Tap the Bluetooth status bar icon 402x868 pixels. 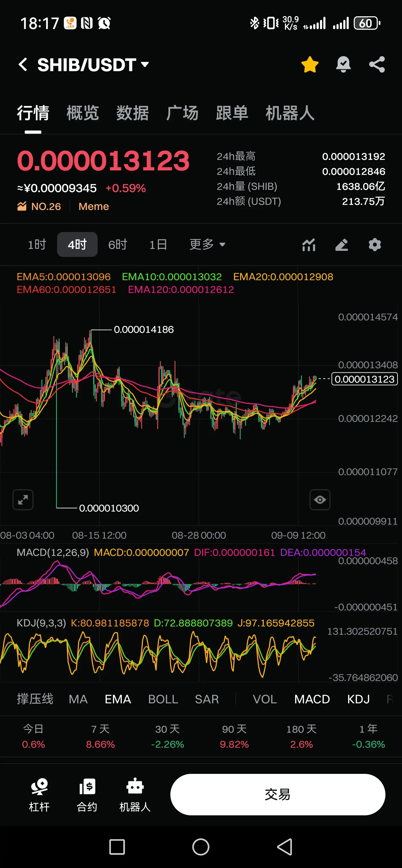254,23
